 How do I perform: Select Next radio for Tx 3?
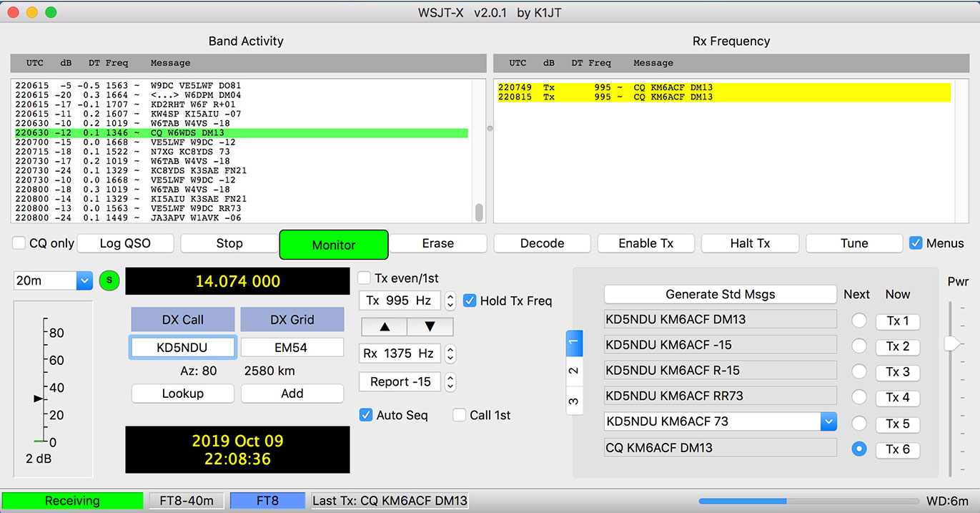(x=859, y=372)
